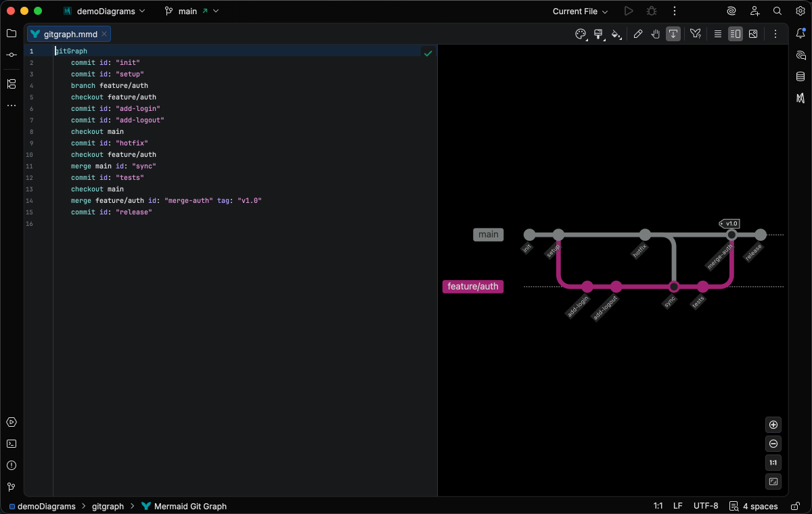Open Code With Me add-user icon

click(x=754, y=11)
